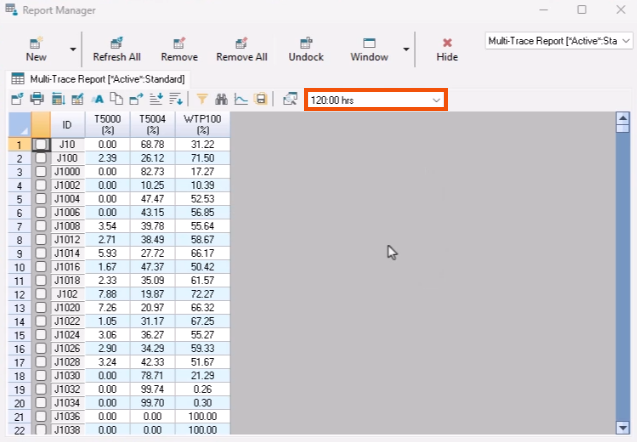
Task: Click the WTP100 value 66.32
Action: 203,308
